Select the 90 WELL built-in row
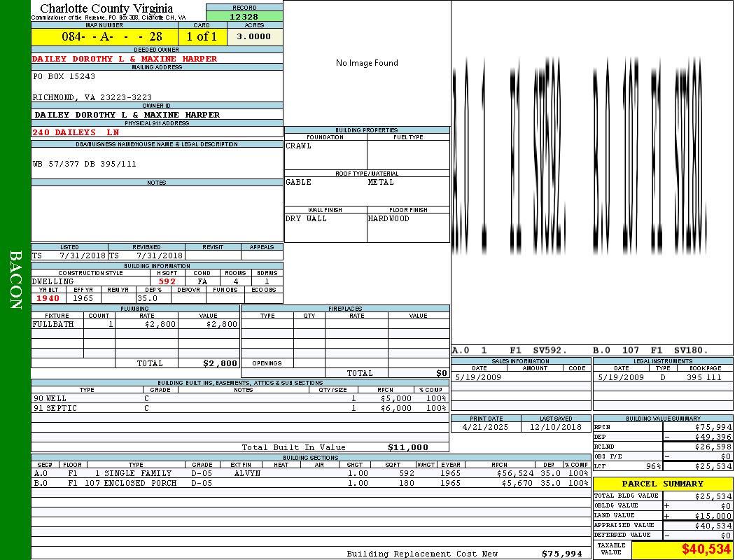 tap(240, 398)
